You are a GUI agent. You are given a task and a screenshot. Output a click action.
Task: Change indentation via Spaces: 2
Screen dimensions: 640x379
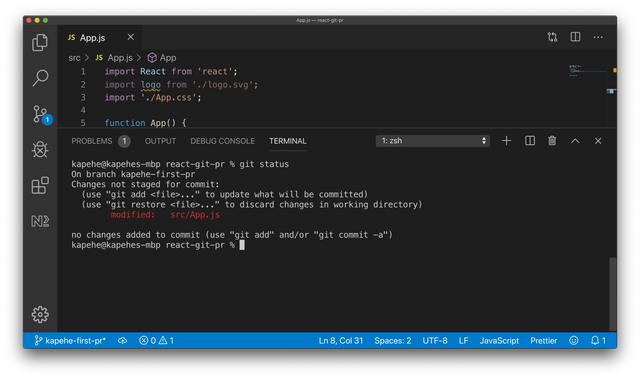(x=393, y=341)
